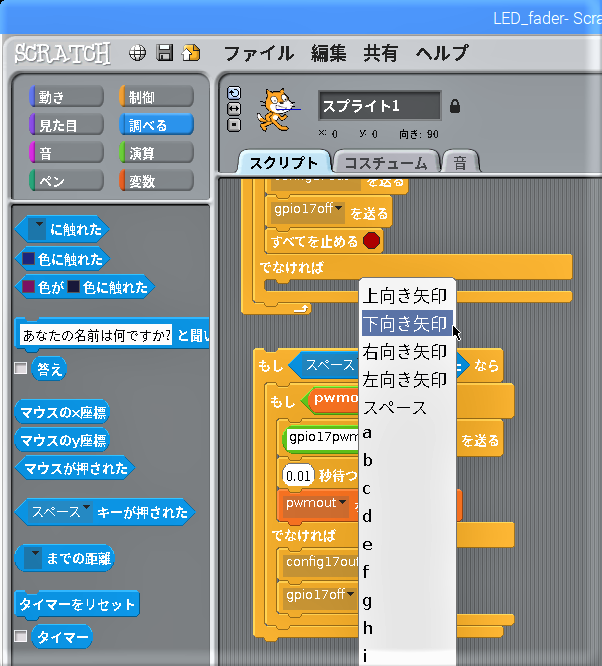Click the rotate-freely style button
The image size is (602, 666).
234,93
